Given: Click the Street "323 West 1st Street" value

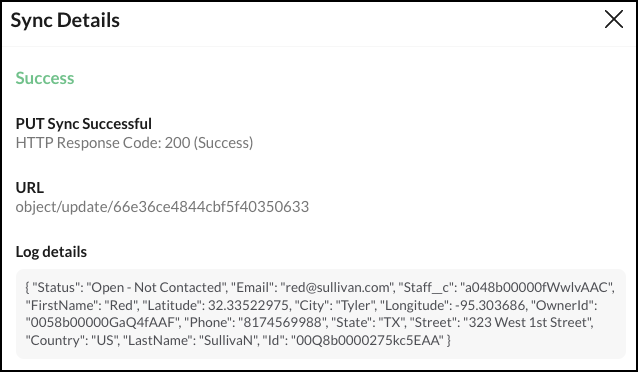Looking at the screenshot, I should click(x=527, y=322).
